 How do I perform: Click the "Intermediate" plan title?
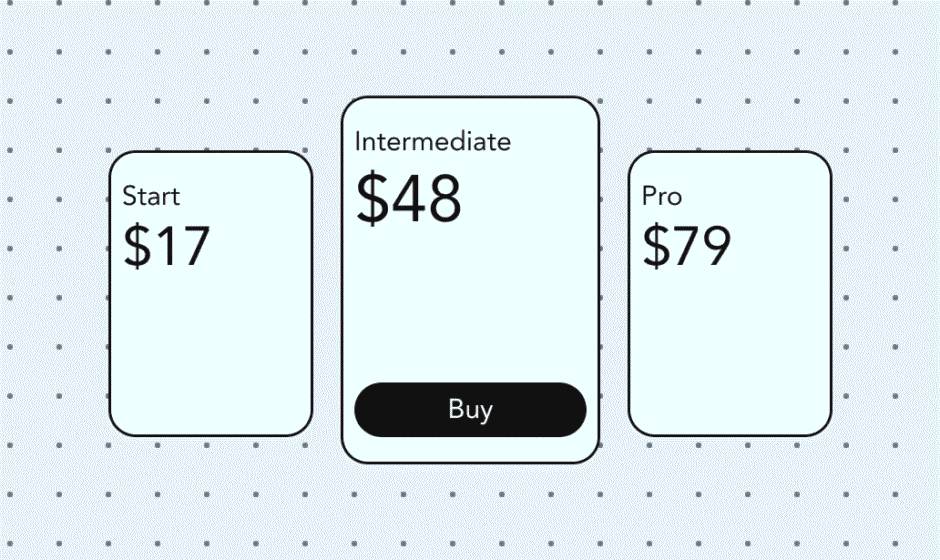tap(432, 142)
